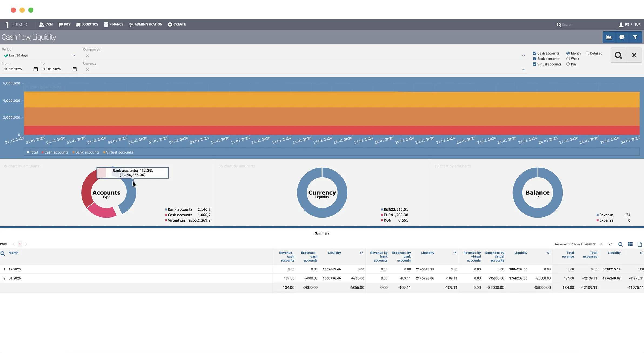Expand the Currency dropdown arrow
Viewport: 644px width, 353px height.
click(x=524, y=70)
